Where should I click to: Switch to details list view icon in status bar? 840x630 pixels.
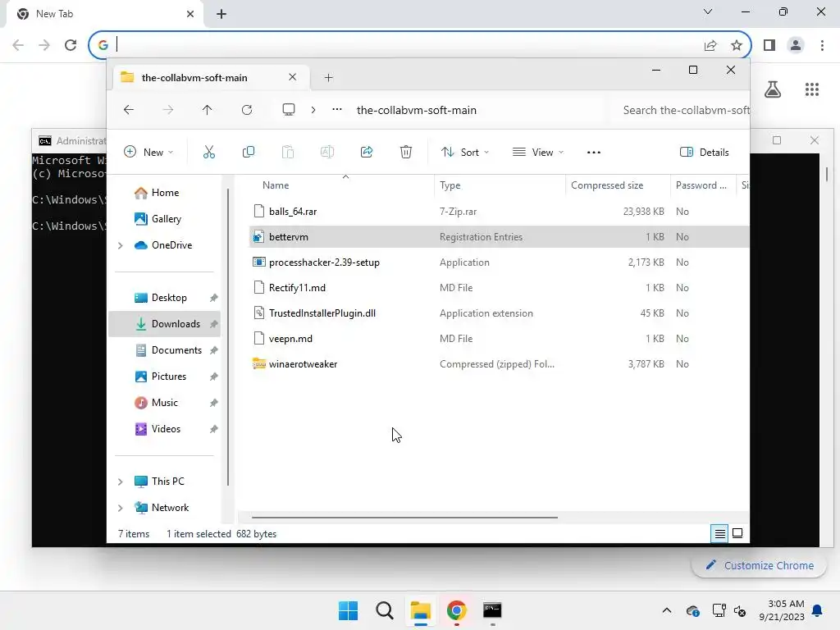point(720,533)
